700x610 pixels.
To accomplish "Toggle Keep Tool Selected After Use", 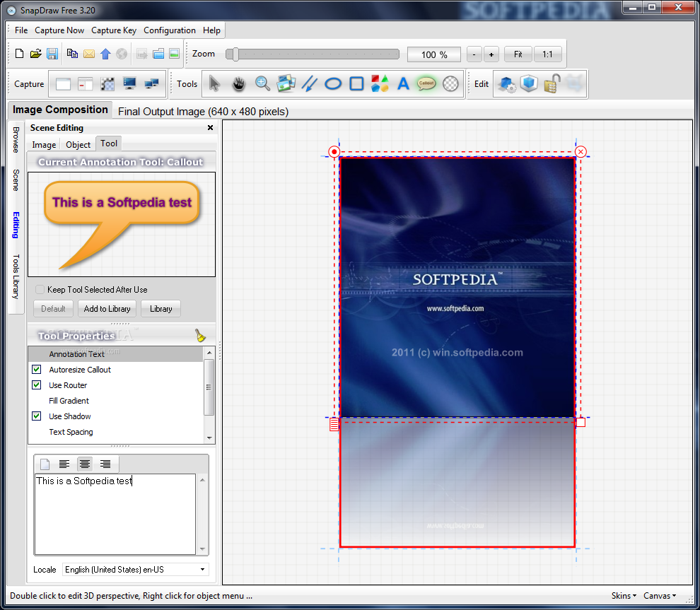I will click(40, 290).
